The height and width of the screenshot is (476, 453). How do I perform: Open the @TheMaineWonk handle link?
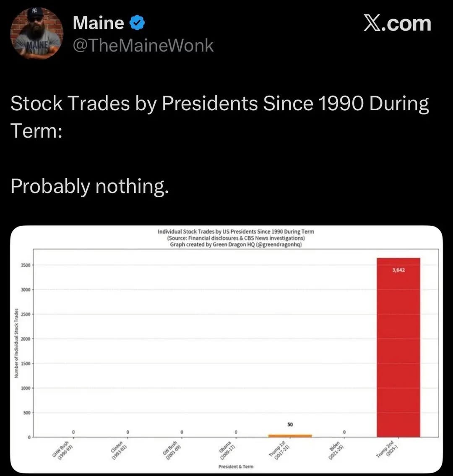pyautogui.click(x=143, y=46)
